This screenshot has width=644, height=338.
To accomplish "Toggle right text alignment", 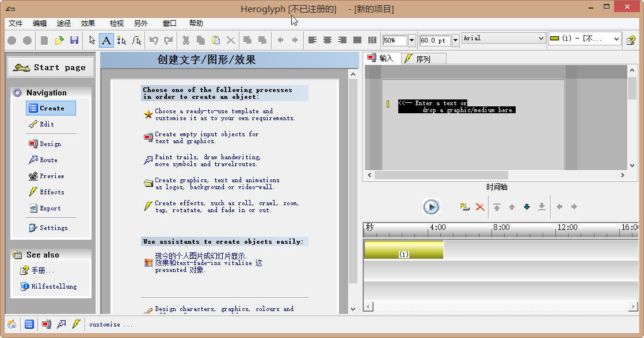I will pyautogui.click(x=342, y=40).
